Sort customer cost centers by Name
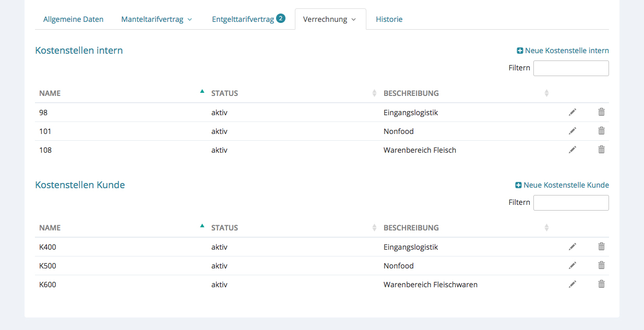 point(50,228)
